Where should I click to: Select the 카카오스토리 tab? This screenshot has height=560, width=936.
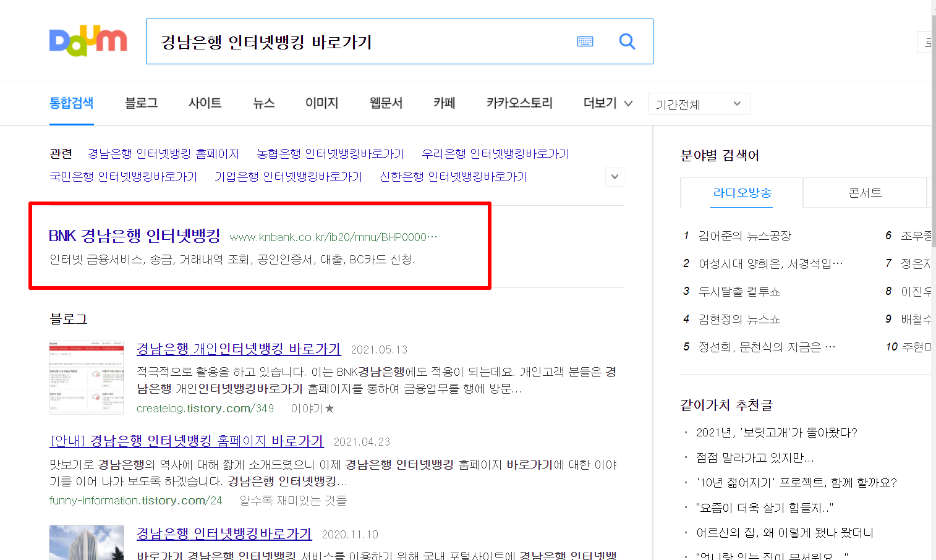point(520,103)
